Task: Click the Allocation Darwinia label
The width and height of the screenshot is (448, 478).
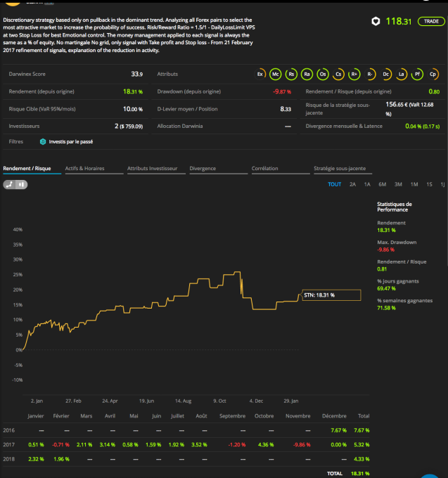Action: tap(180, 127)
